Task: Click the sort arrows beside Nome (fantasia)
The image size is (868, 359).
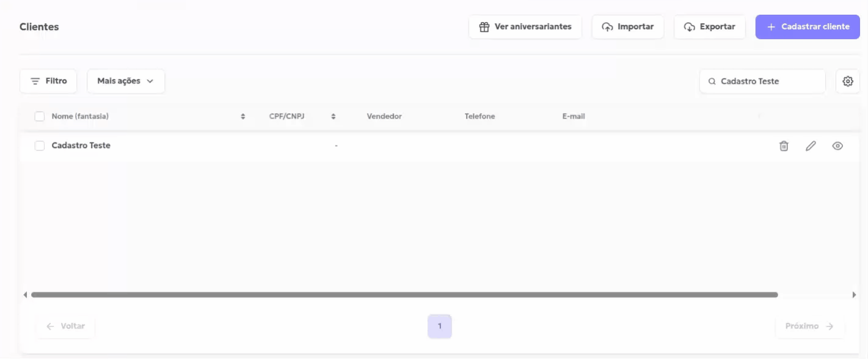Action: [243, 116]
